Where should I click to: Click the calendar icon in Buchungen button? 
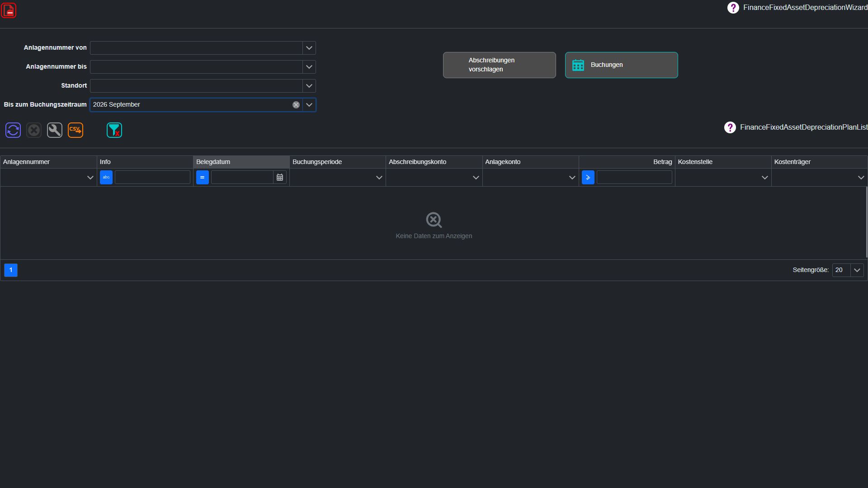(578, 65)
